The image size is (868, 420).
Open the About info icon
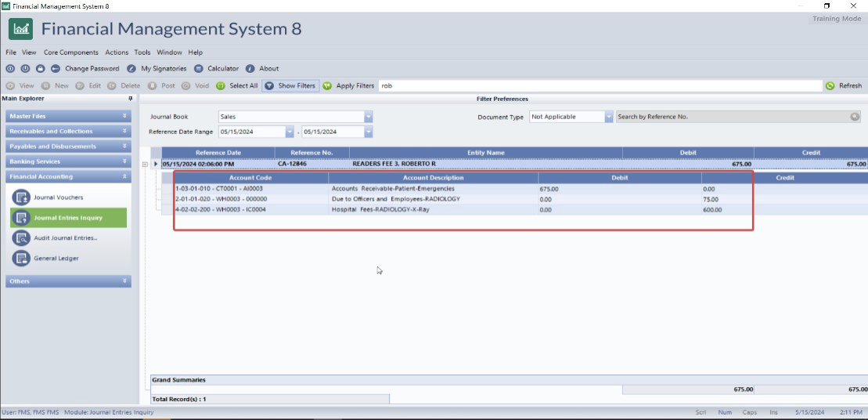pos(250,69)
